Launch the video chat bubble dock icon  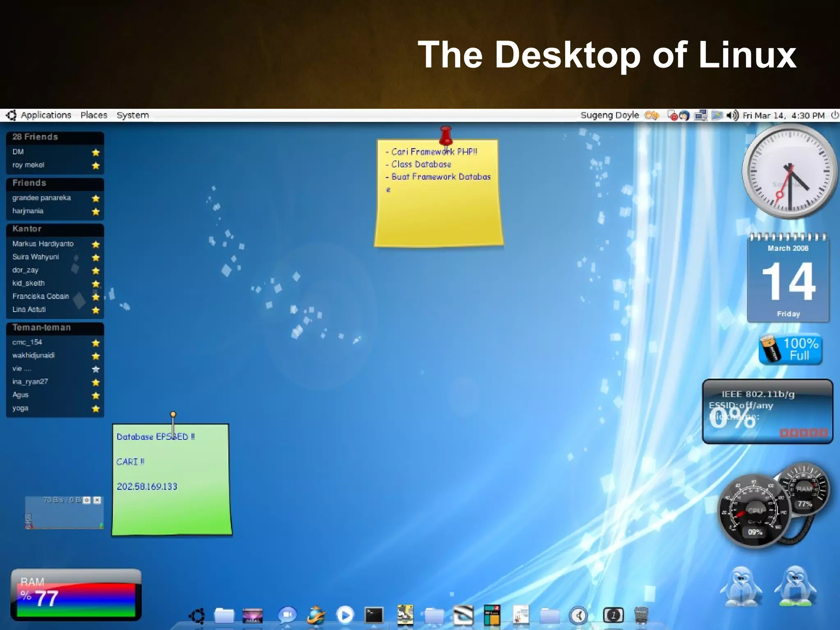pos(287,616)
